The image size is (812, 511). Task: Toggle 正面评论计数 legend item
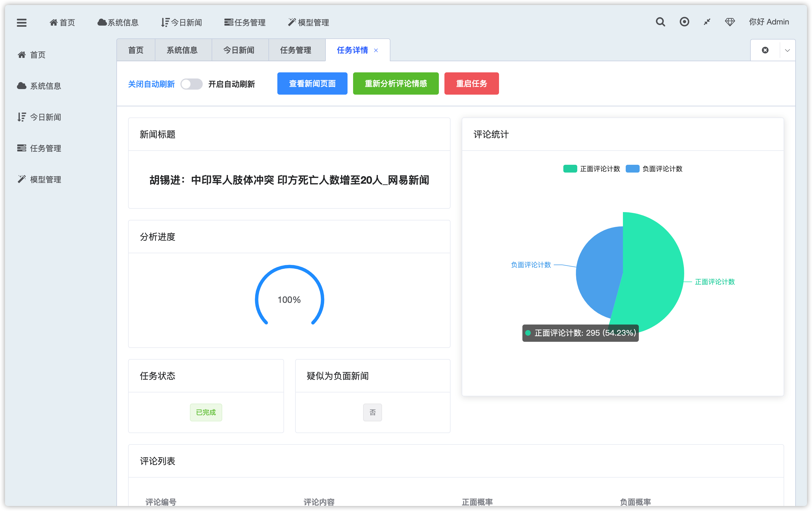[x=591, y=169]
